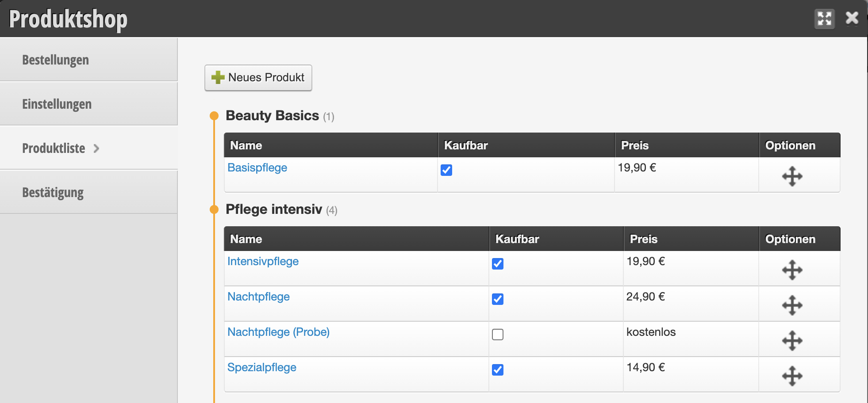868x403 pixels.
Task: Close the Produktshop dialog
Action: click(x=852, y=18)
